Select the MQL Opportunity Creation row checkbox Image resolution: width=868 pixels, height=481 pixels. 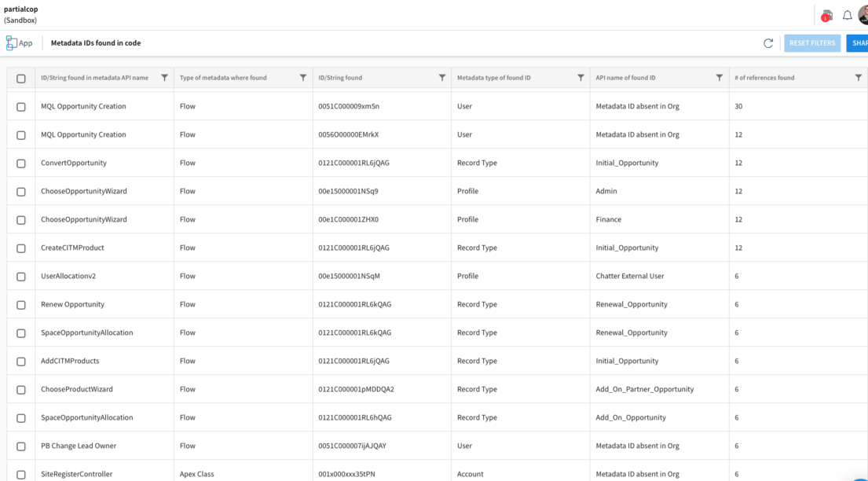[20, 106]
